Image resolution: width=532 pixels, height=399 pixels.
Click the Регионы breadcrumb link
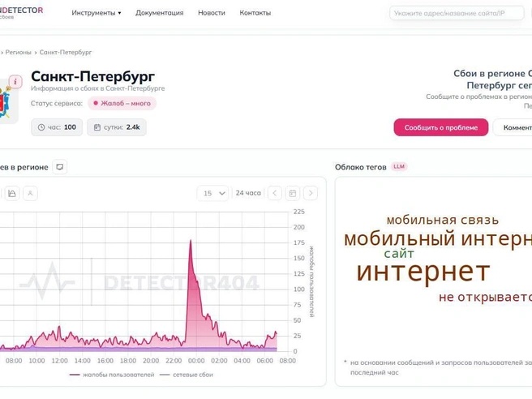pyautogui.click(x=19, y=52)
